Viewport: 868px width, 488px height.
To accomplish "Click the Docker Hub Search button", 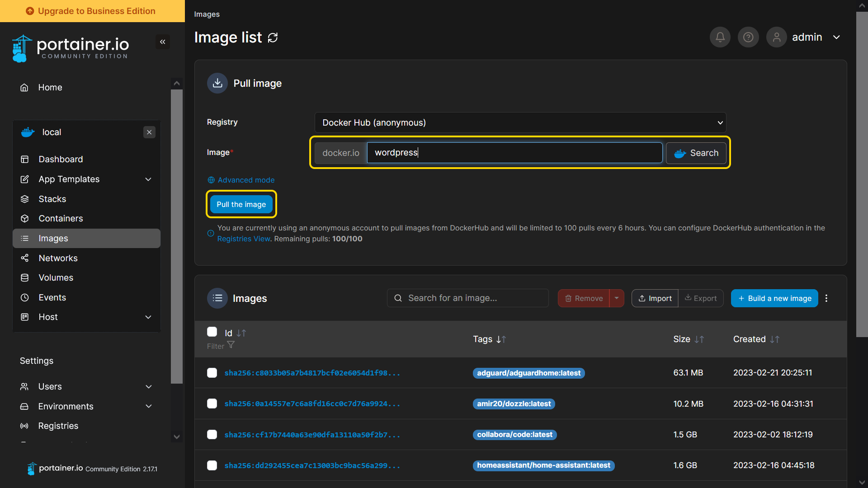I will click(696, 153).
